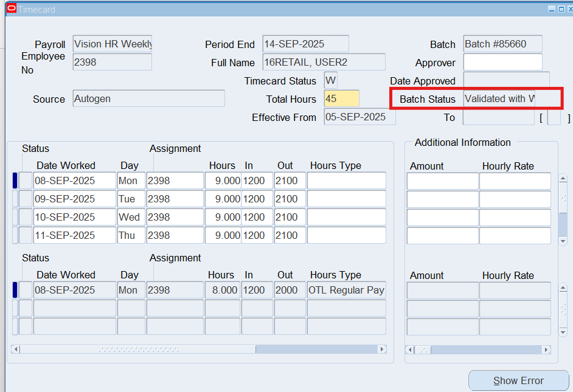Image resolution: width=573 pixels, height=392 pixels.
Task: Open the Approver field
Action: pyautogui.click(x=502, y=63)
